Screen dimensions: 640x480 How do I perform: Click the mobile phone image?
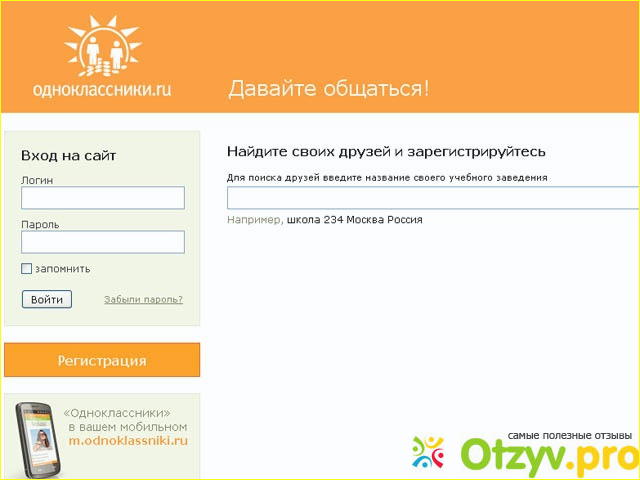pos(37,440)
